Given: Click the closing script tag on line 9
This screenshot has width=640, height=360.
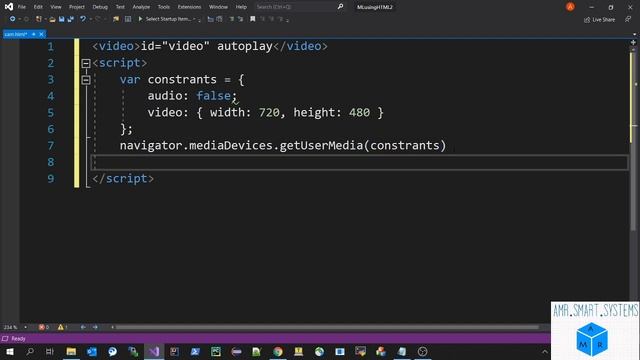Looking at the screenshot, I should pos(123,179).
